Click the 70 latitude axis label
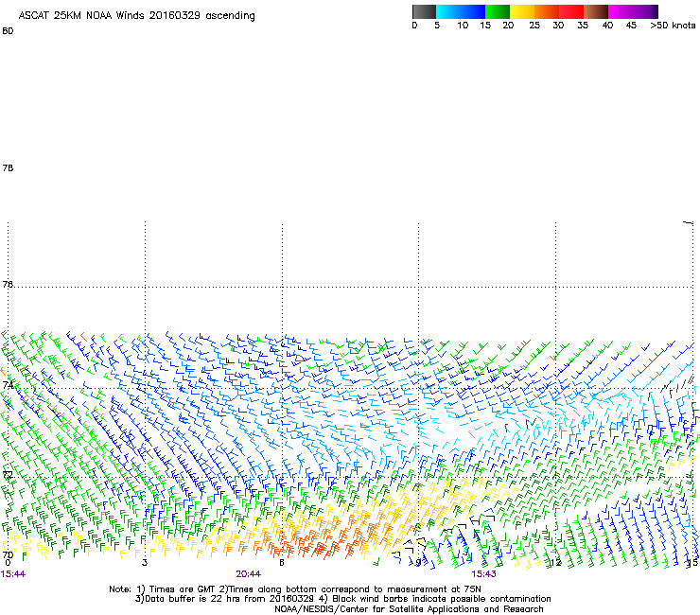The height and width of the screenshot is (615, 700). (x=8, y=555)
